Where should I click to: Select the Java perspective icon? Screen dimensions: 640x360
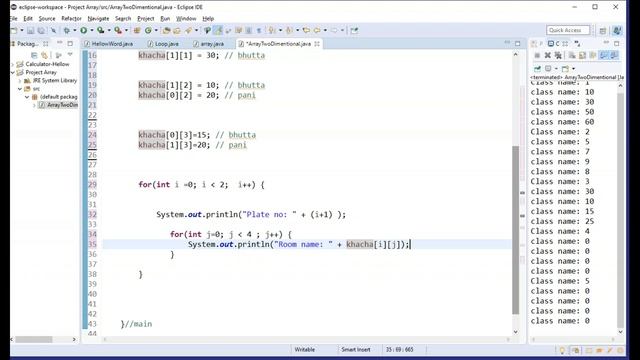[617, 30]
